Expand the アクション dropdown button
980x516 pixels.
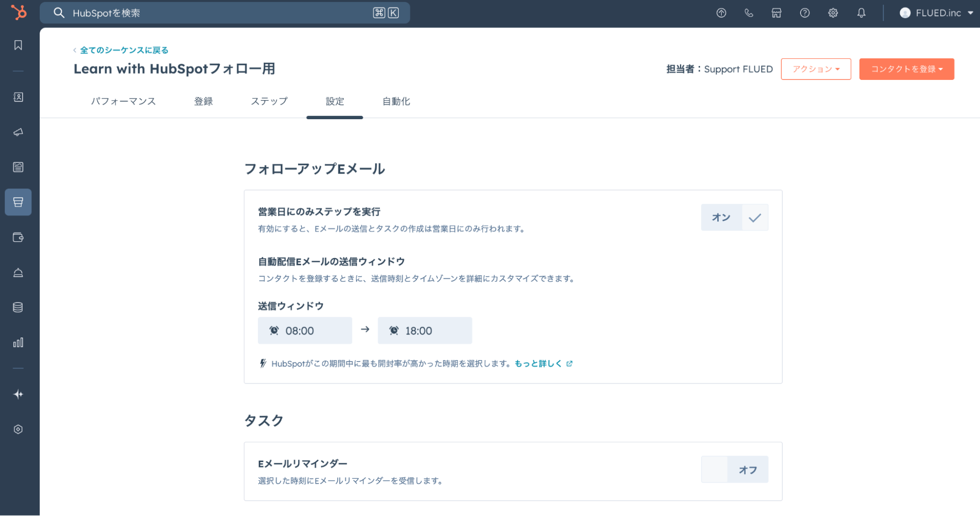click(x=815, y=69)
